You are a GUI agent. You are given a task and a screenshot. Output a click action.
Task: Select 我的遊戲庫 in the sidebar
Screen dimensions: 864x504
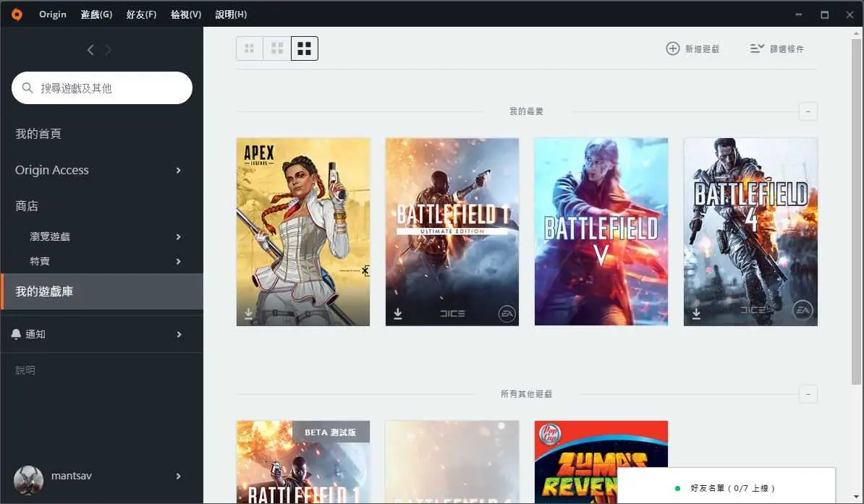point(102,291)
